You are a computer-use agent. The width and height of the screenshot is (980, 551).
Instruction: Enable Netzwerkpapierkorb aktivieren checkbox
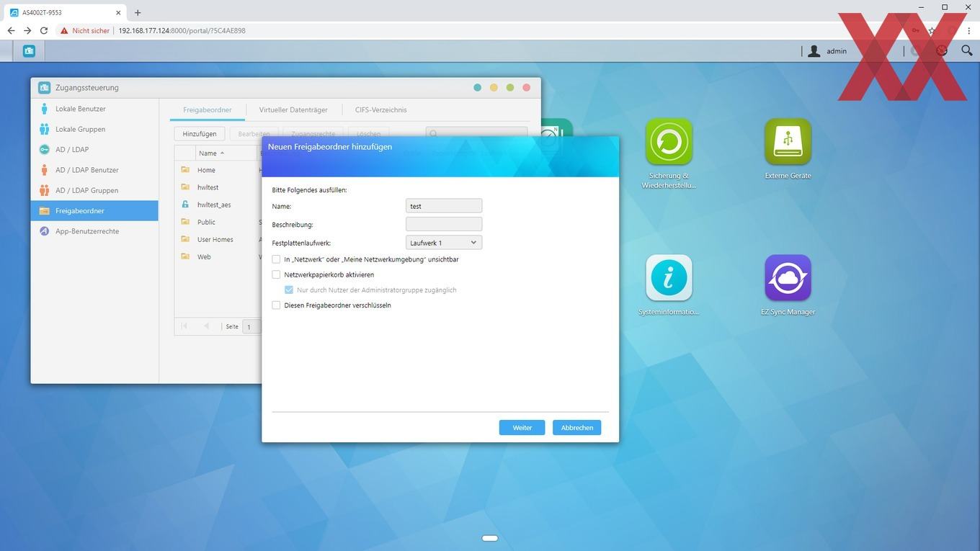[276, 274]
